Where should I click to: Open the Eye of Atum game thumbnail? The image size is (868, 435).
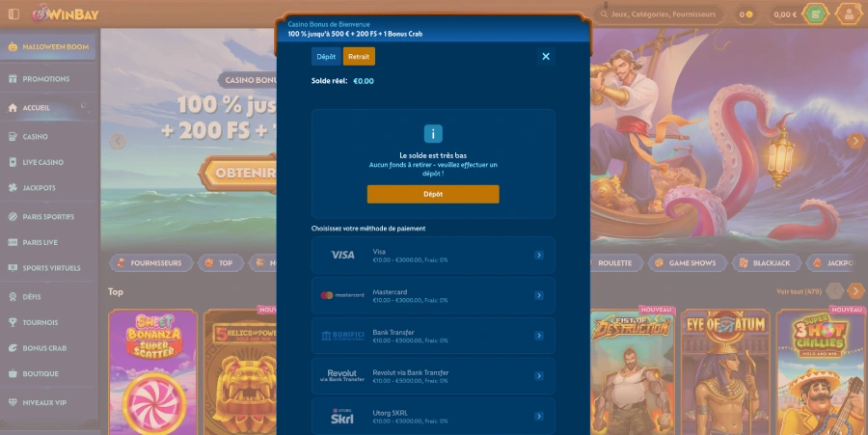click(722, 371)
